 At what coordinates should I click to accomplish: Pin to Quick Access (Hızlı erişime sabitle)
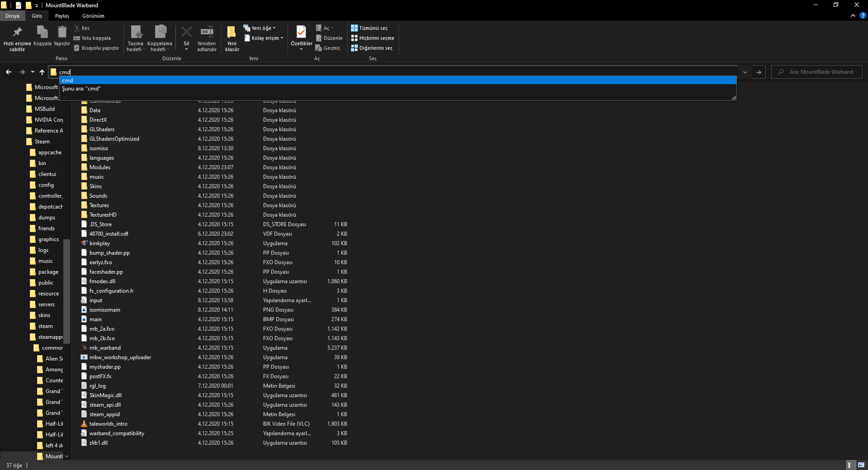(17, 39)
